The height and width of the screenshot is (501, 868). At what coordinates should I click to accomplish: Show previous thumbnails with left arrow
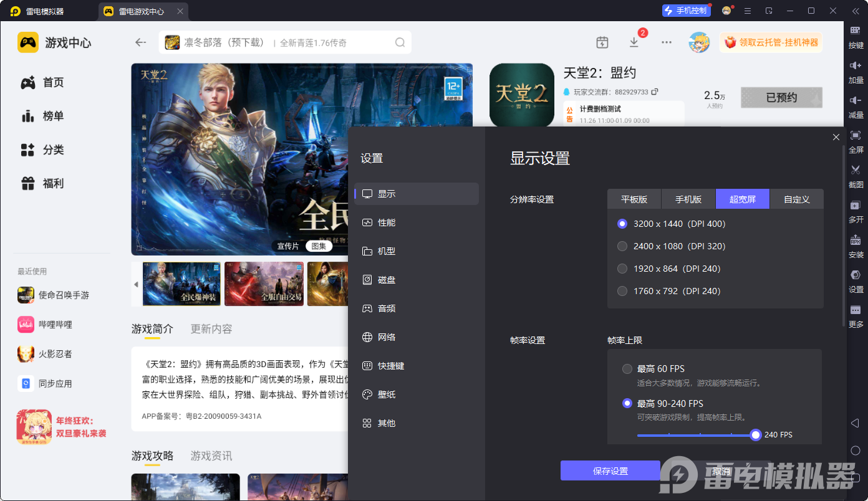pos(136,284)
